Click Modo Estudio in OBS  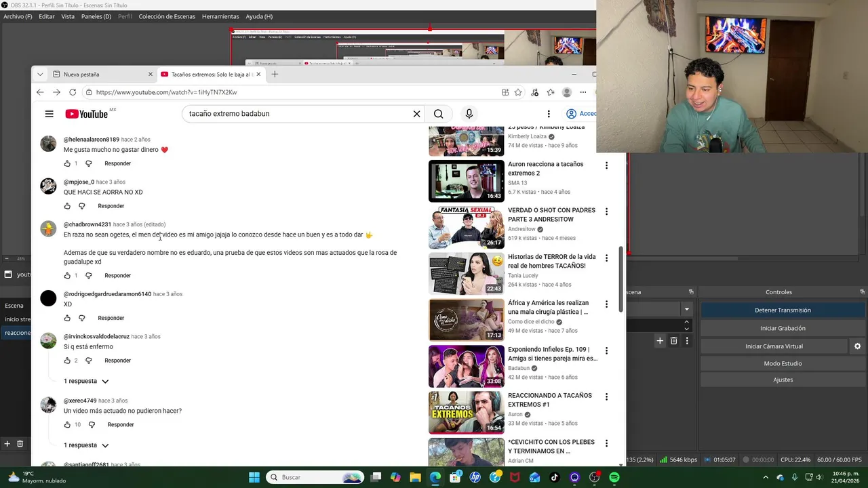point(783,363)
